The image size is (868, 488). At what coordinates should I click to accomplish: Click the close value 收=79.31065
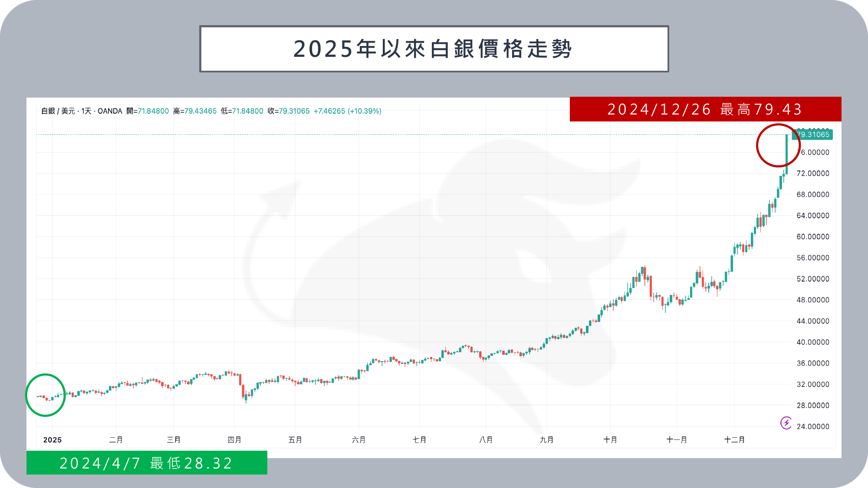point(289,111)
